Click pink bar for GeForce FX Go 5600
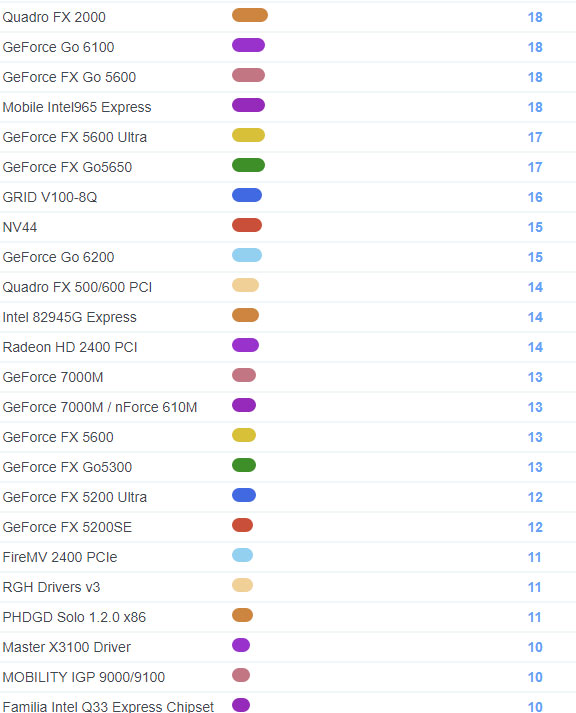Viewport: 576px width, 713px height. point(248,75)
